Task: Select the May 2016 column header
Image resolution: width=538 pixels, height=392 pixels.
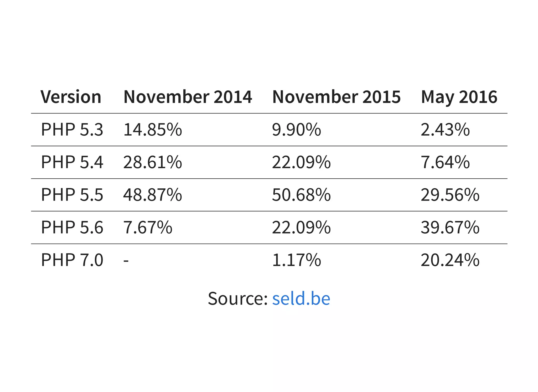Action: (459, 97)
